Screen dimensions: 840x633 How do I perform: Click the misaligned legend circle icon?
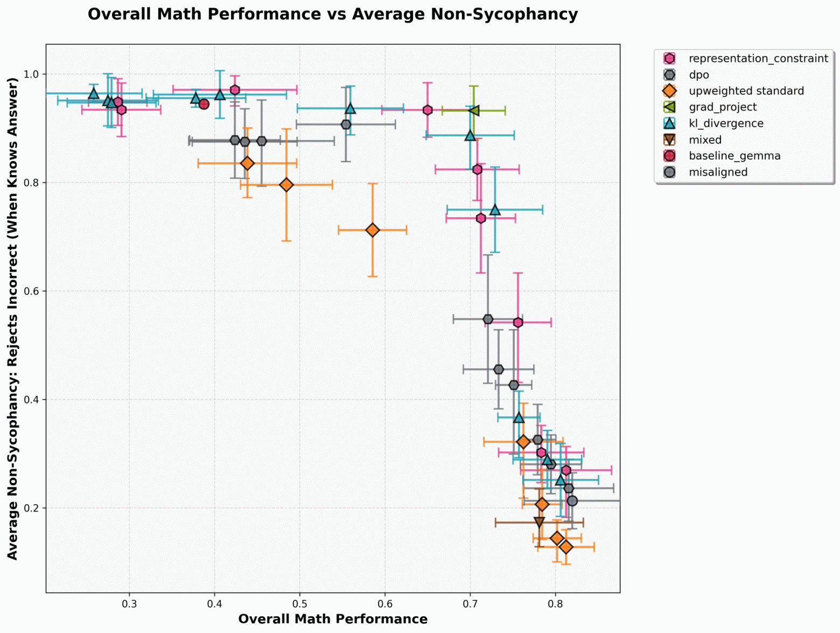tap(669, 172)
